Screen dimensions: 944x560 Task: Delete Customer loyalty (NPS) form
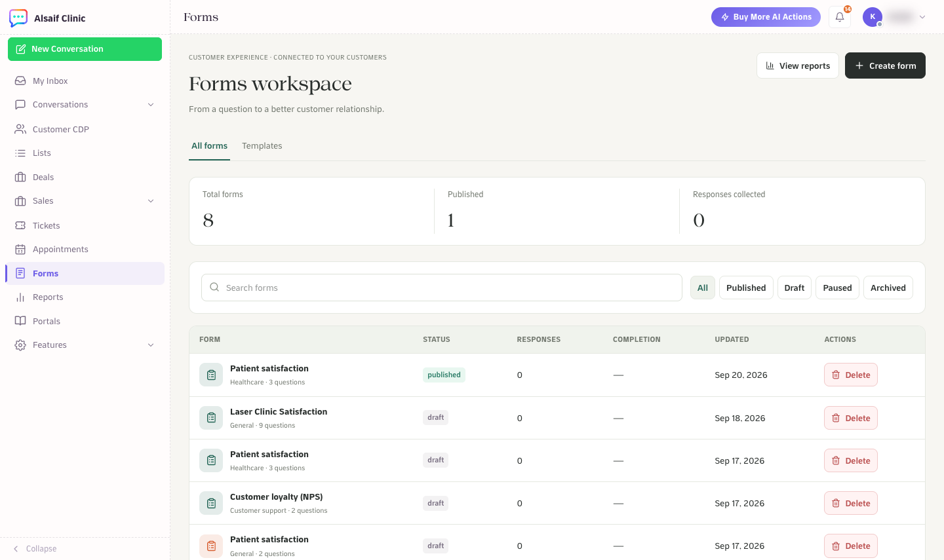click(x=851, y=503)
